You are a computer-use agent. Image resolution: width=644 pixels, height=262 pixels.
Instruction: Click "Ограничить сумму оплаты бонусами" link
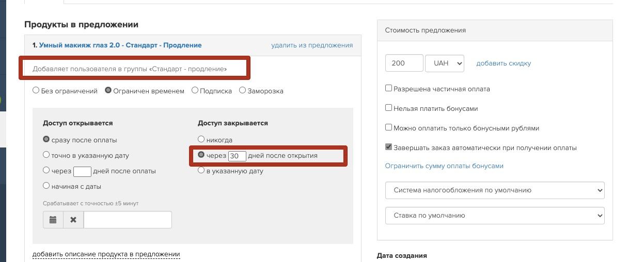444,166
